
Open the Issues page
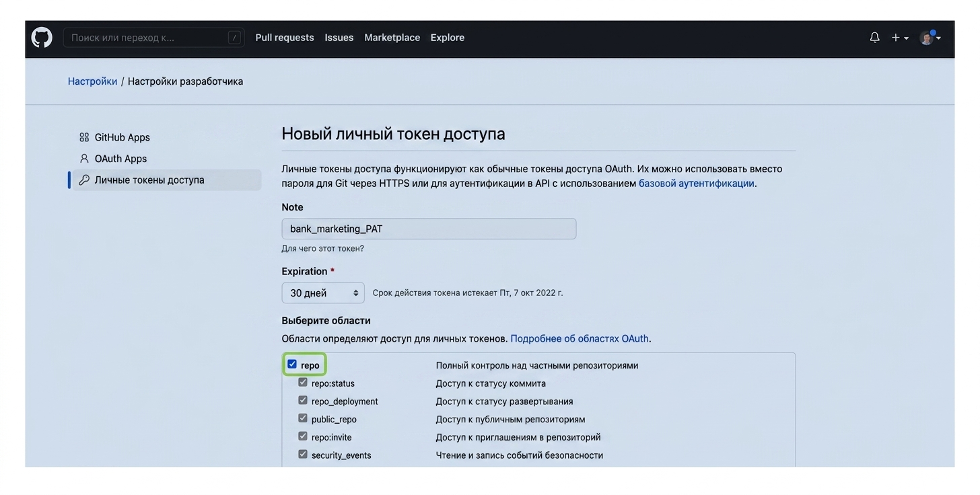339,38
